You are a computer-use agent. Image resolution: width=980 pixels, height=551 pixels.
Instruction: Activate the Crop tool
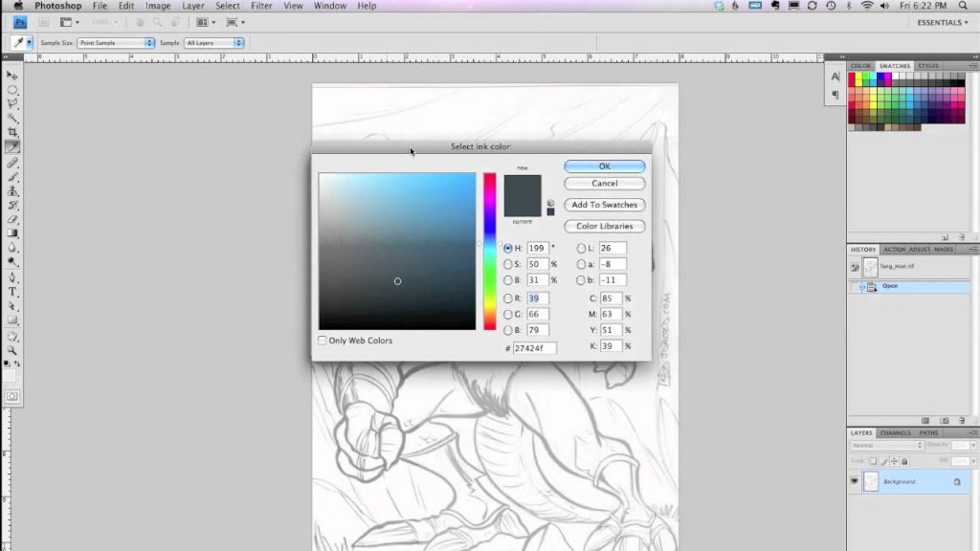click(x=13, y=134)
